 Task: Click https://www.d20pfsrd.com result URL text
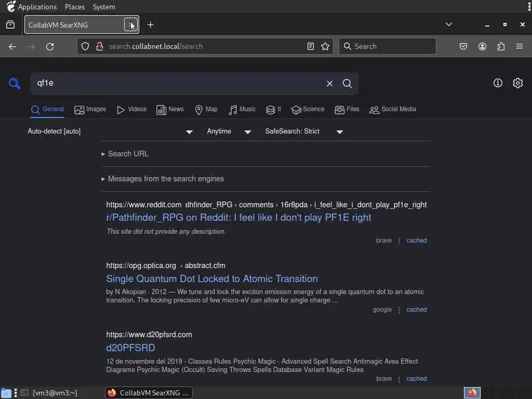pos(149,335)
